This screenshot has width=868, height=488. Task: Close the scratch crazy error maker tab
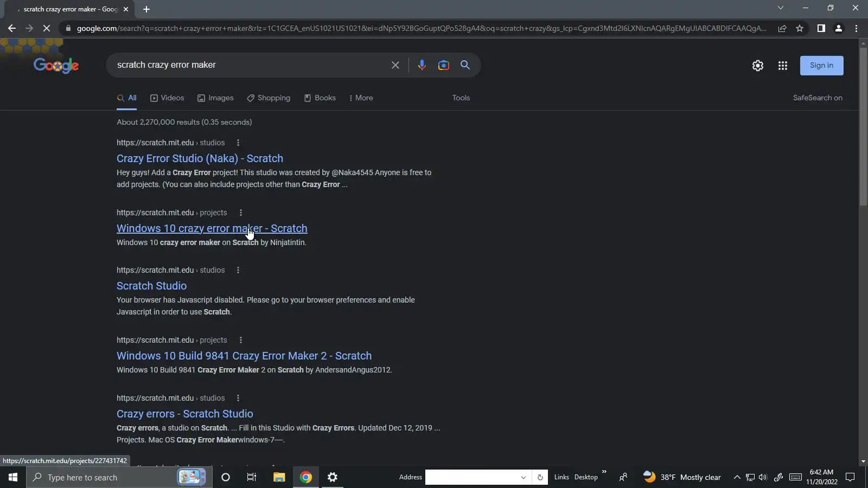click(x=126, y=9)
